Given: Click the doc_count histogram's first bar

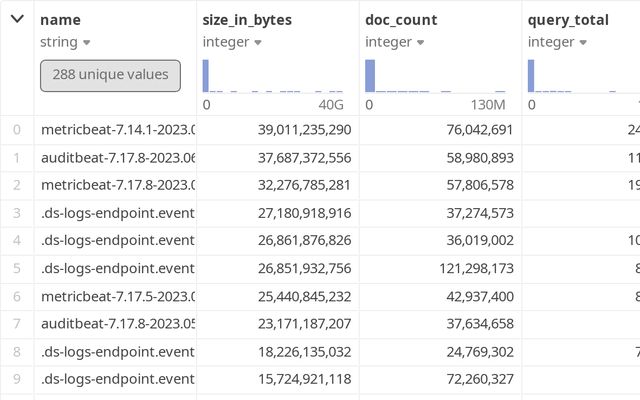Looking at the screenshot, I should click(x=369, y=76).
